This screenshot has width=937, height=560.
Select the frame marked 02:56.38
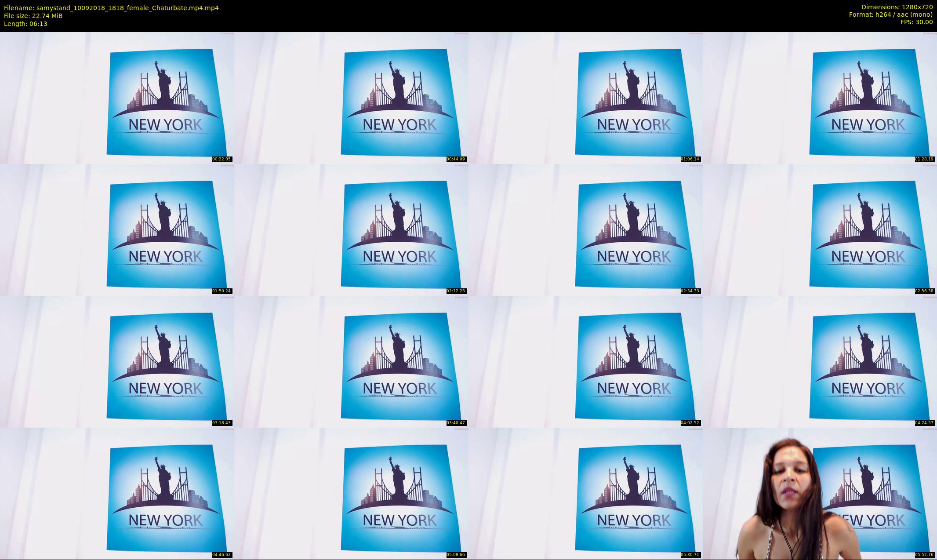tap(820, 229)
